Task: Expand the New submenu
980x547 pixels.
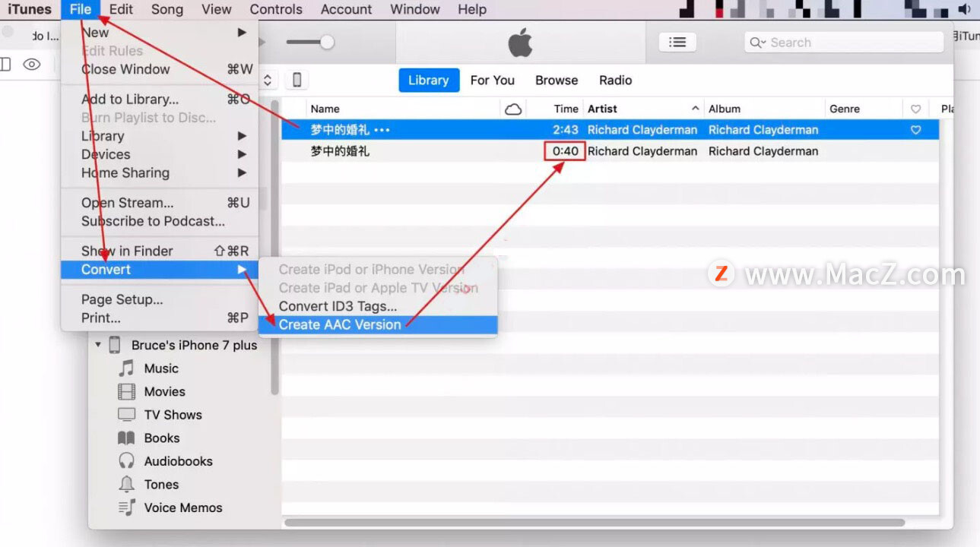Action: [x=160, y=33]
